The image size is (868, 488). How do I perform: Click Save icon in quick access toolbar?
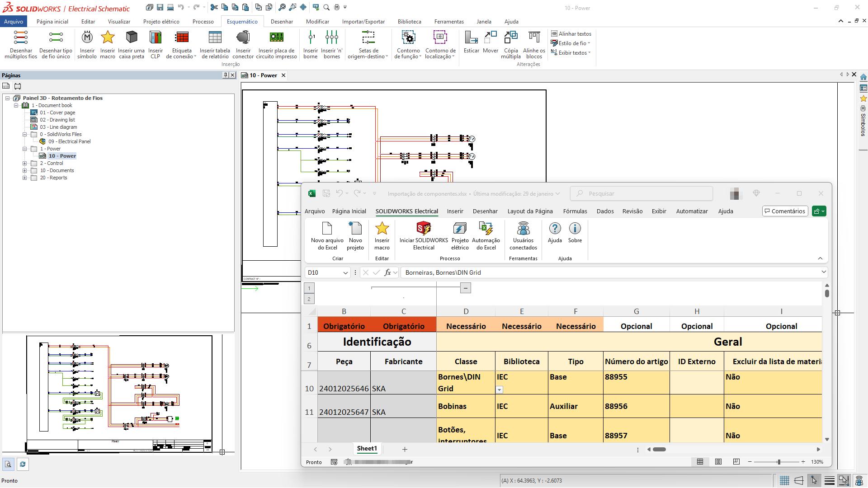click(160, 7)
